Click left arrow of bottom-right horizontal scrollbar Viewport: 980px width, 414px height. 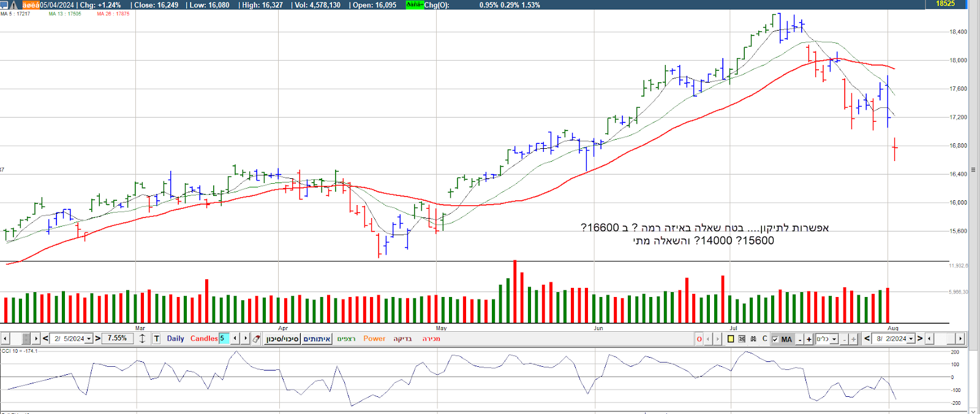[x=929, y=339]
